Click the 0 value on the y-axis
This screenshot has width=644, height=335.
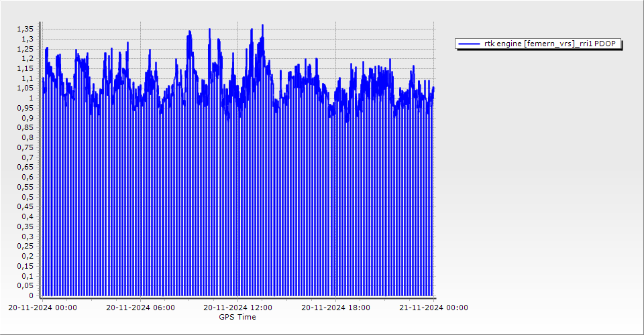pyautogui.click(x=31, y=295)
